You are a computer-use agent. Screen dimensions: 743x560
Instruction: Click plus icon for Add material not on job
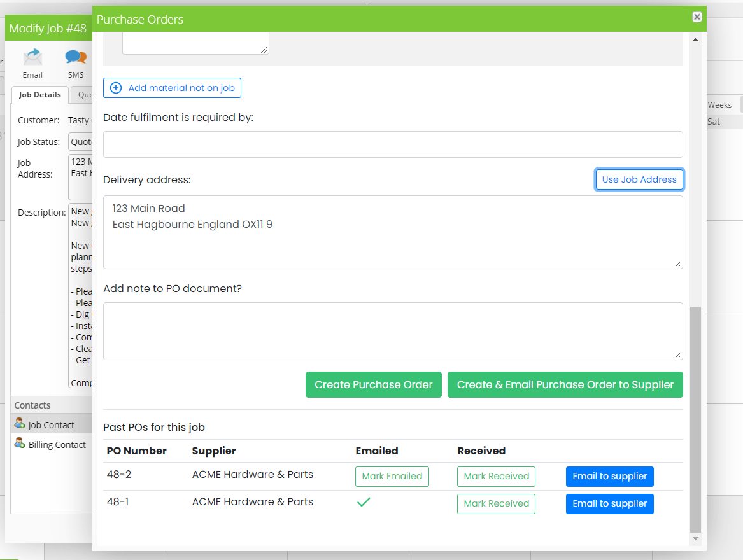pyautogui.click(x=116, y=88)
